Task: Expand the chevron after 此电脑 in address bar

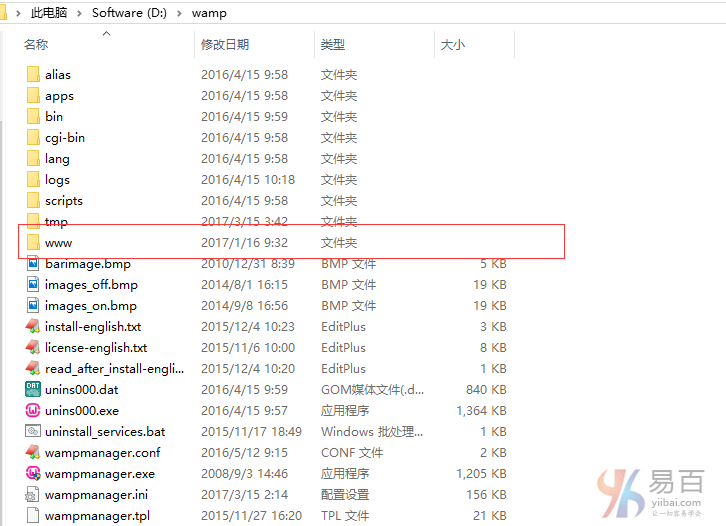Action: coord(81,13)
